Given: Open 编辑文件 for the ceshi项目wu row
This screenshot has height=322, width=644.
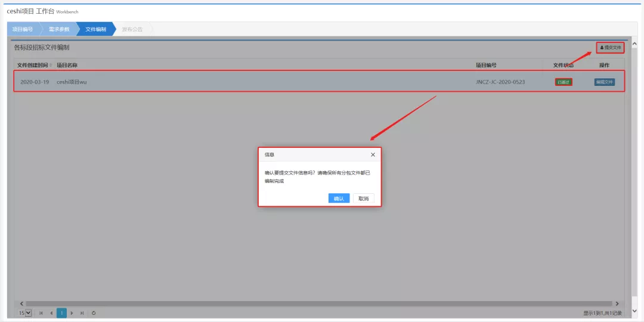Looking at the screenshot, I should coord(604,82).
